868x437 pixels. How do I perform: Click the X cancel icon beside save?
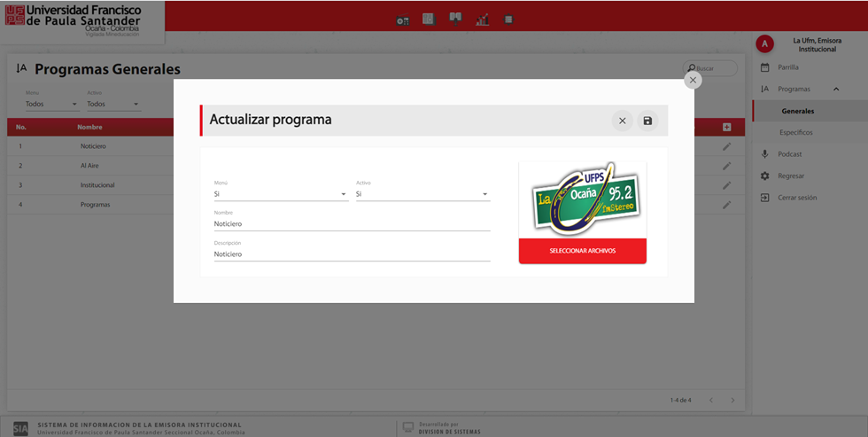point(622,121)
